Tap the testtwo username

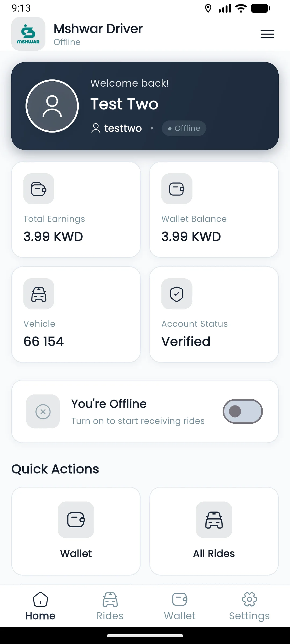pos(123,128)
